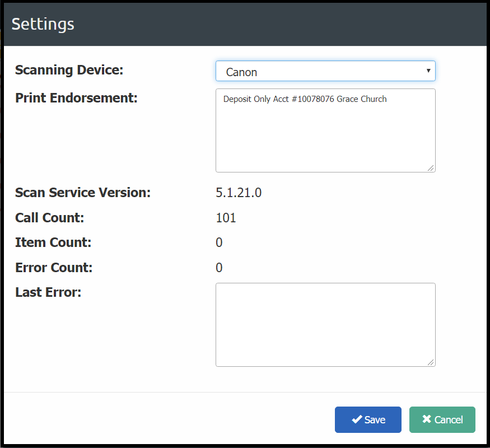Image resolution: width=490 pixels, height=448 pixels.
Task: Click the Error Count label
Action: [54, 268]
